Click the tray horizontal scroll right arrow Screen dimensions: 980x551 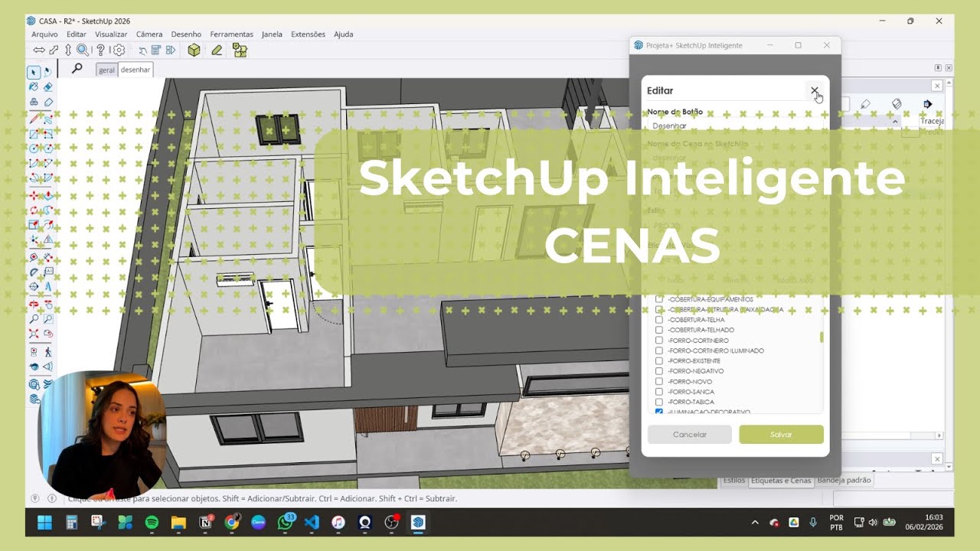(939, 435)
